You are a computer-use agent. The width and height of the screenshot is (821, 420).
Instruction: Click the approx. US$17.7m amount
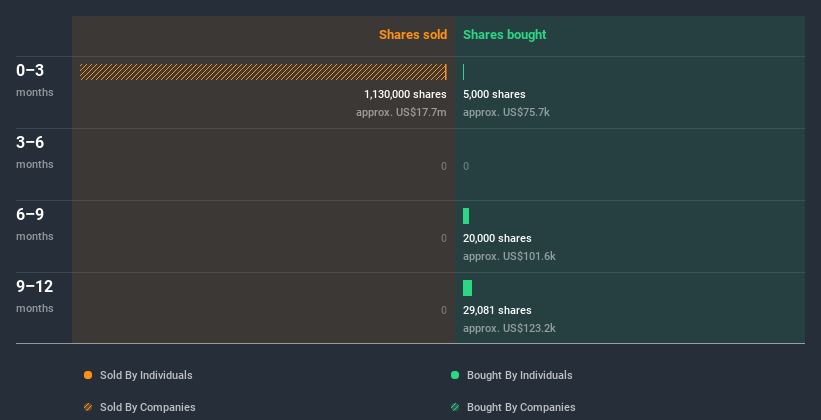coord(401,112)
